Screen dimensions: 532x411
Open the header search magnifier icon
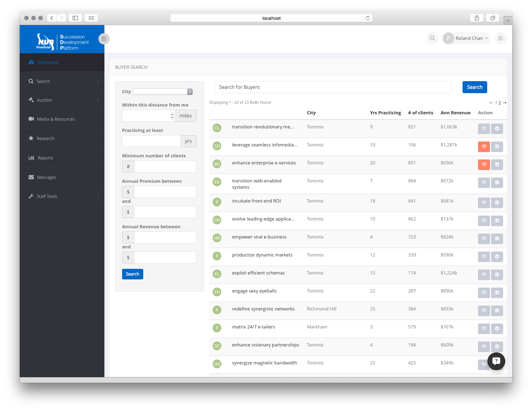tap(432, 38)
